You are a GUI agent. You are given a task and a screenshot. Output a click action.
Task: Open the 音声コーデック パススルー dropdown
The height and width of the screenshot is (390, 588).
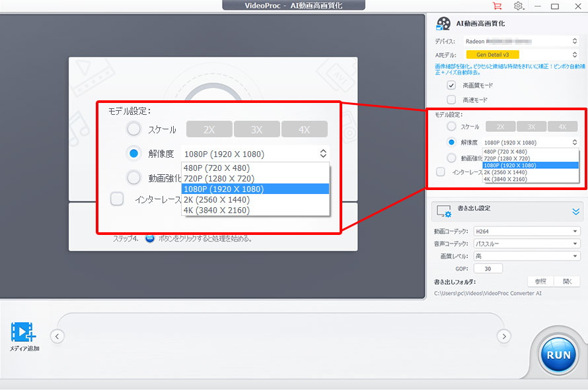tap(527, 244)
